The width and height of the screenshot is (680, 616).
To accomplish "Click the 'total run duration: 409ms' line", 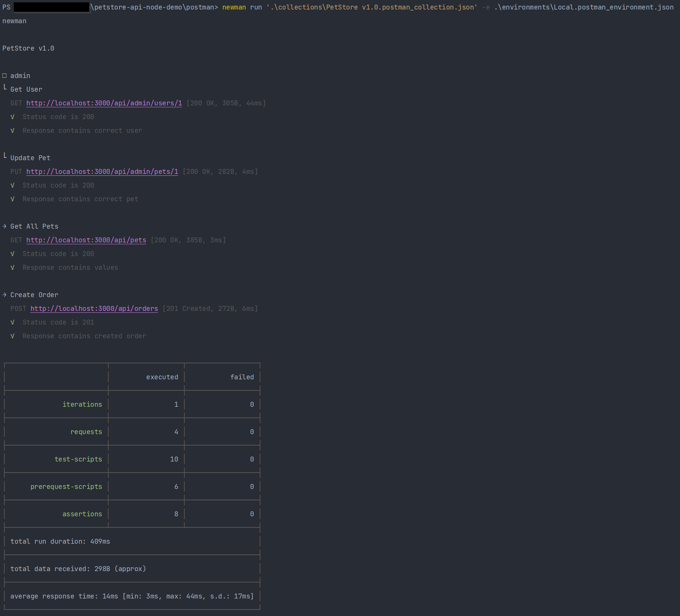I will point(60,541).
